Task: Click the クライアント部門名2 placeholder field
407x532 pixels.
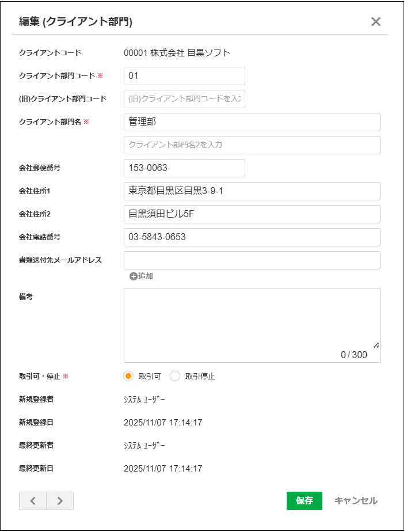Action: [250, 145]
